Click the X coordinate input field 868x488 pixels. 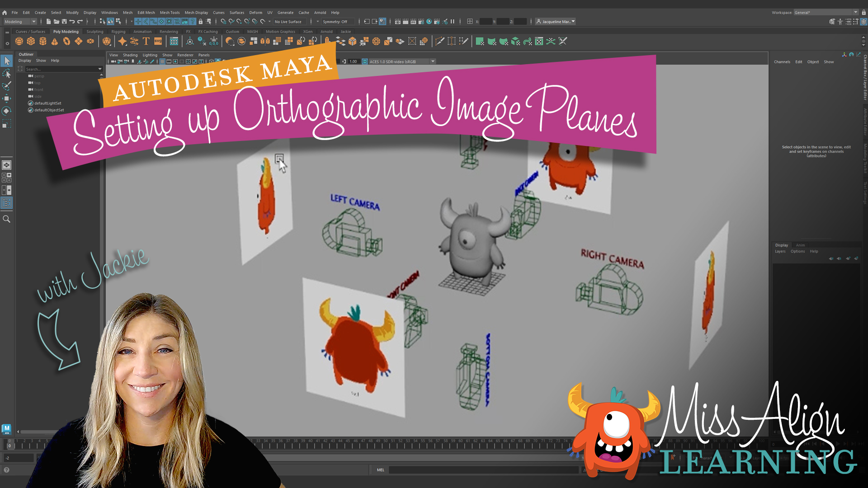(x=486, y=22)
